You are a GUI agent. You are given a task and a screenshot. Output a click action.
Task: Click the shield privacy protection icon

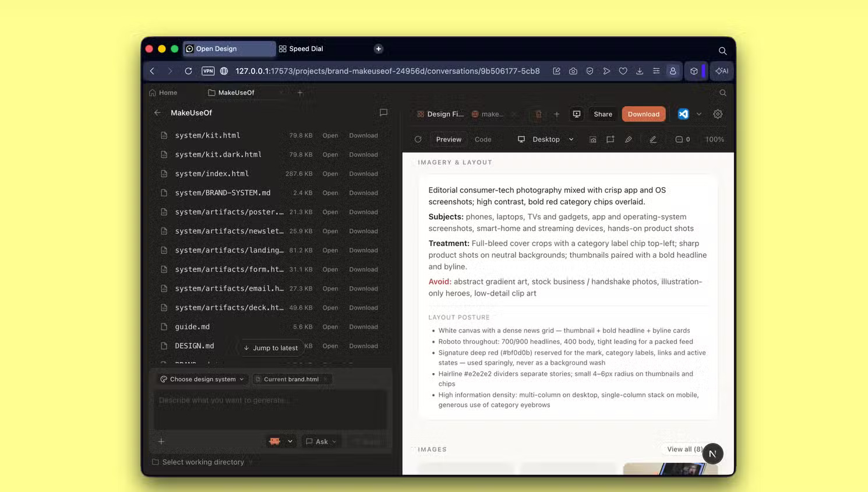[590, 71]
